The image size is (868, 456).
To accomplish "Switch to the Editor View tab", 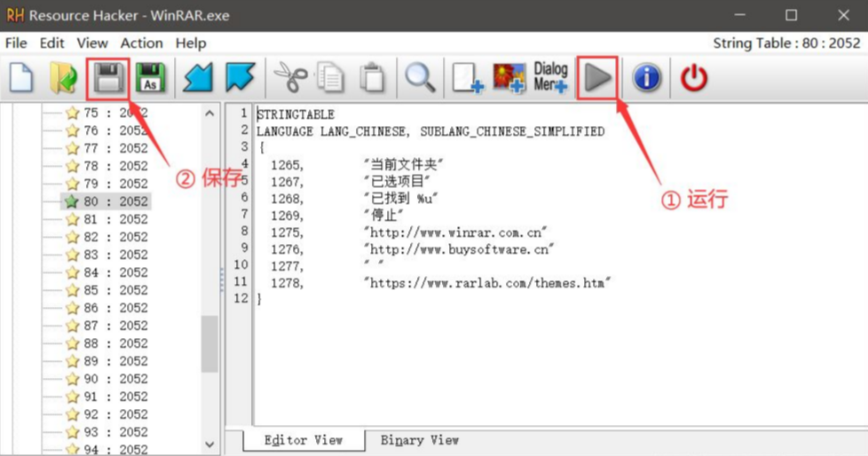I will [x=304, y=441].
